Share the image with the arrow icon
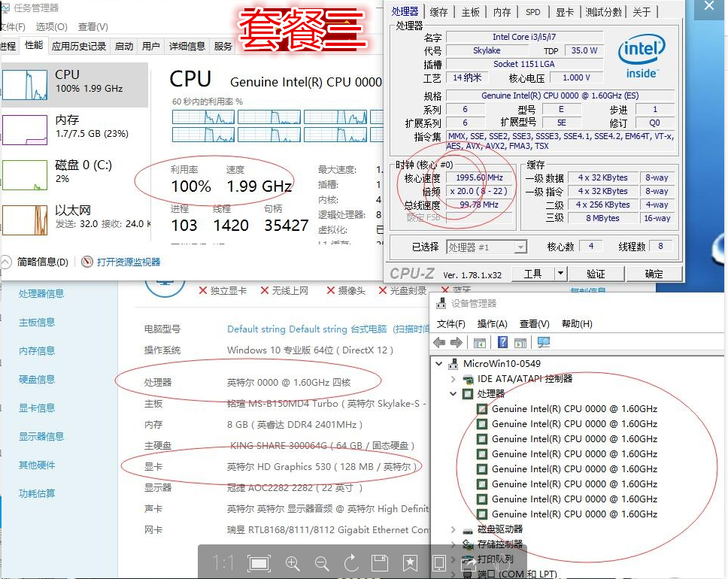This screenshot has width=728, height=579. point(468,564)
